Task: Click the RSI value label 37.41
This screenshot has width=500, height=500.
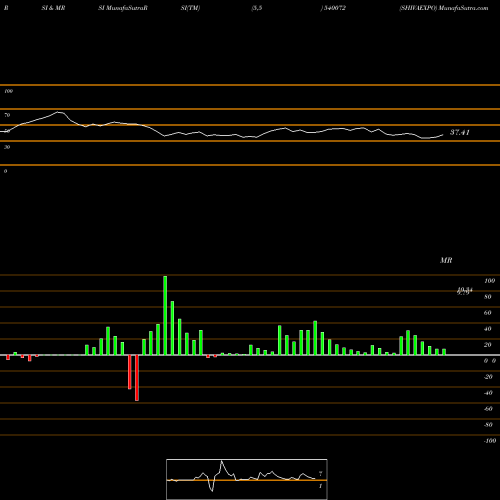Action: tap(460, 132)
